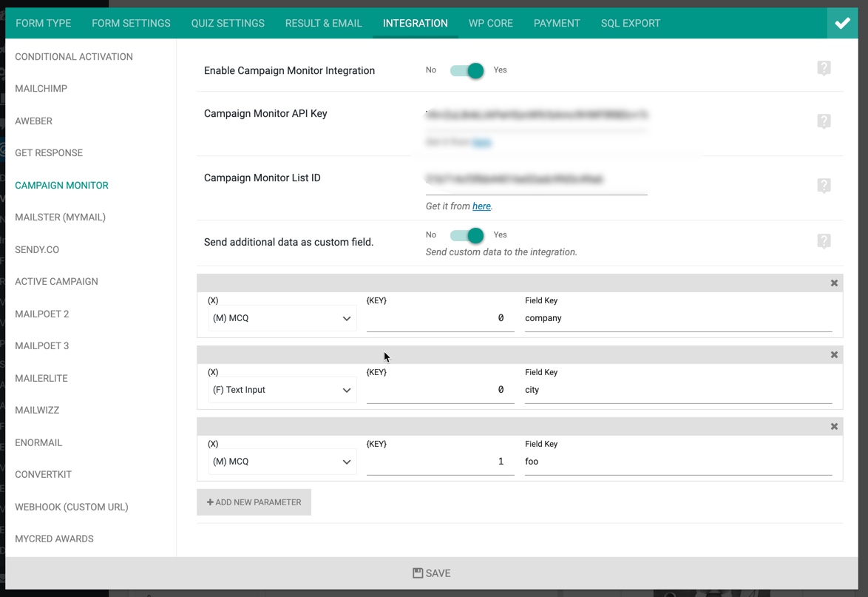
Task: Switch to the RESULT & EMAIL tab
Action: [x=324, y=23]
